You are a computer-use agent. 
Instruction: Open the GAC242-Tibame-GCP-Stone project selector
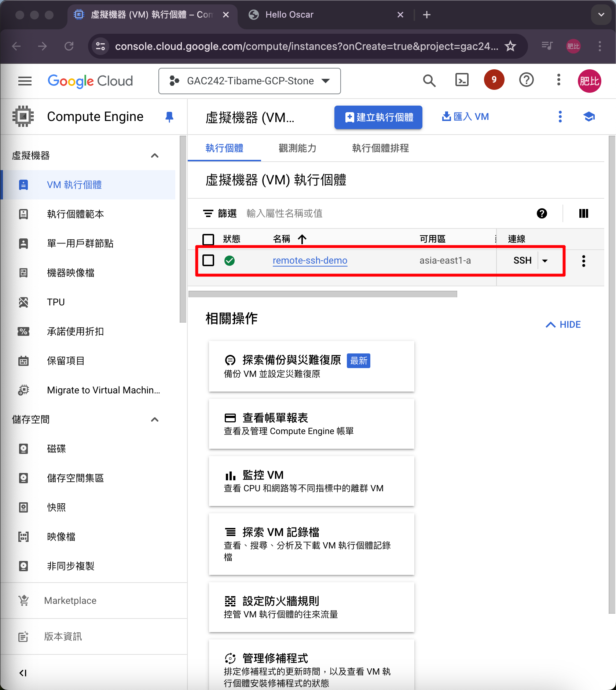pyautogui.click(x=249, y=81)
